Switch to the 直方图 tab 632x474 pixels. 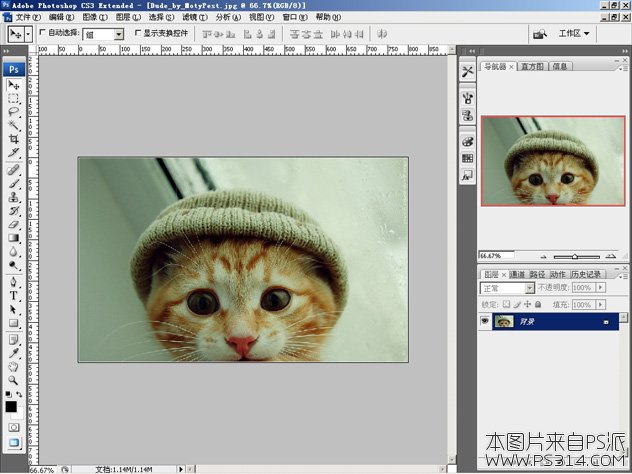(533, 67)
